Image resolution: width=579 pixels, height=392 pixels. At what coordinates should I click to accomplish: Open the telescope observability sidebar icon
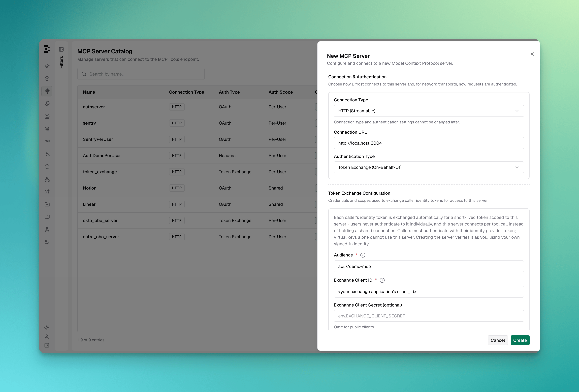[x=47, y=66]
